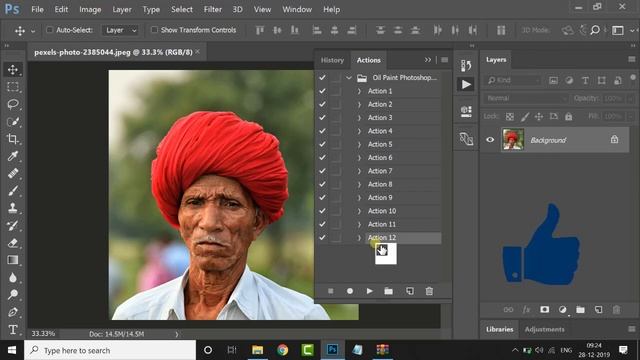Screen dimensions: 640x360
Task: Select the Horizontal Type tool
Action: 13,329
